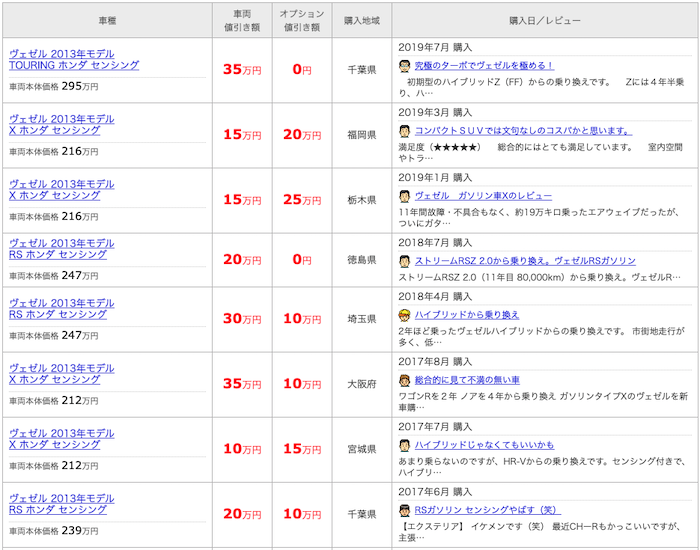Click 2019年7月 購入 date text
The image size is (700, 550).
pos(435,47)
